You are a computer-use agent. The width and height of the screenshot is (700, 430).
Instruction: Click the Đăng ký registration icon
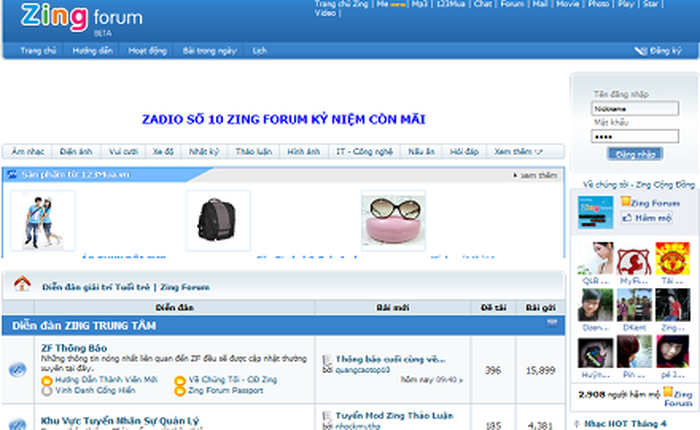(641, 51)
